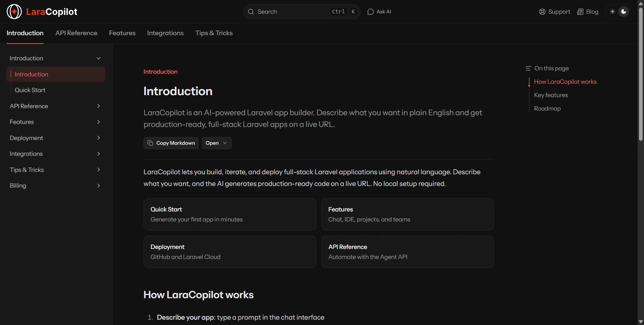Jump to Key features section
Image resolution: width=644 pixels, height=325 pixels.
pos(551,95)
